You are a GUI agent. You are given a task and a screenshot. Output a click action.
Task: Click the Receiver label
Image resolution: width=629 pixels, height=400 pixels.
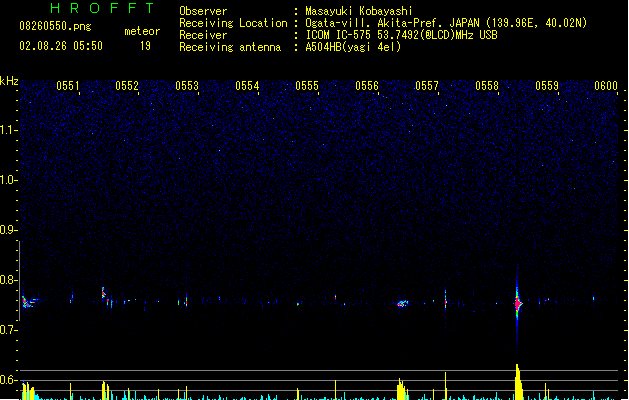coord(203,35)
